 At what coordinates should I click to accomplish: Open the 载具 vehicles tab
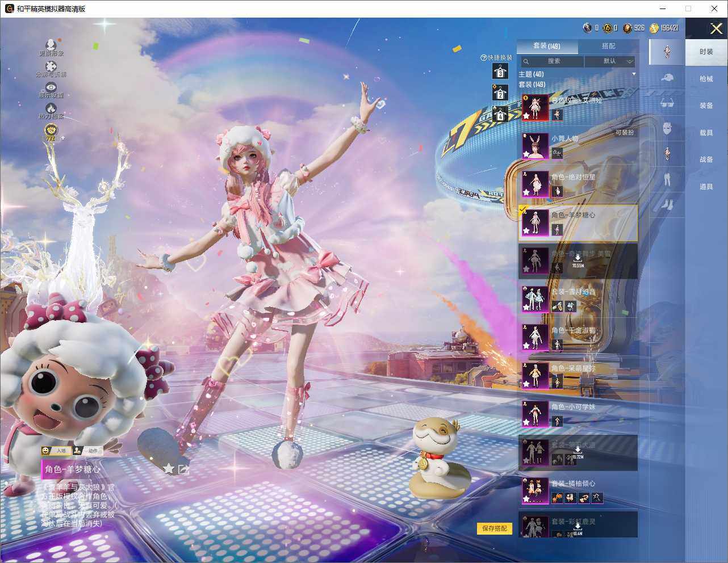pyautogui.click(x=706, y=133)
